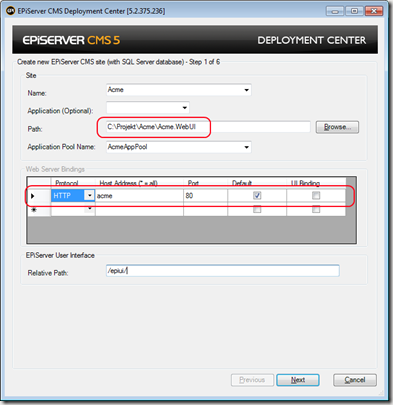393x405 pixels.
Task: Click the Relative Path input field
Action: [x=223, y=271]
